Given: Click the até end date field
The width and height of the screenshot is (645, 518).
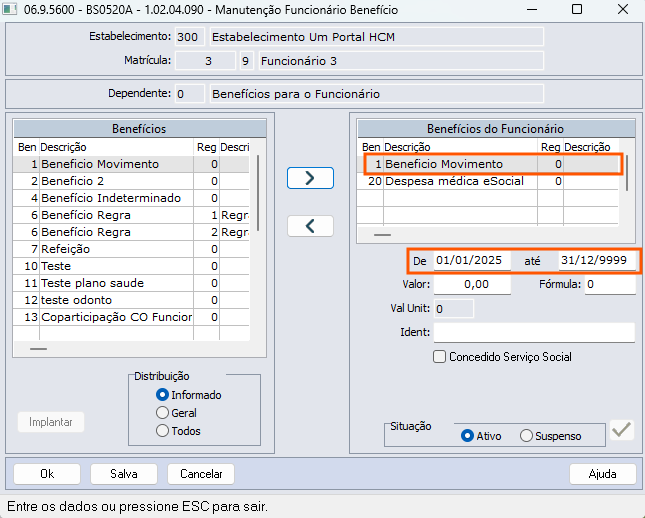Looking at the screenshot, I should pos(597,260).
